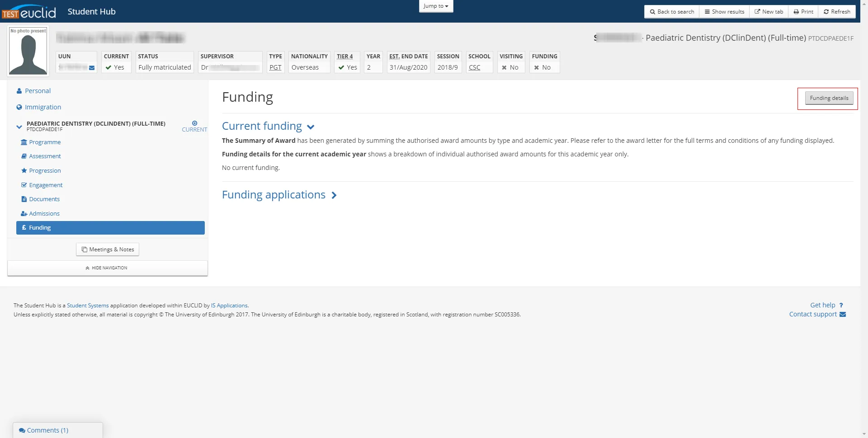Select the Progression star icon
Screen dimensions: 868x438
click(24, 170)
